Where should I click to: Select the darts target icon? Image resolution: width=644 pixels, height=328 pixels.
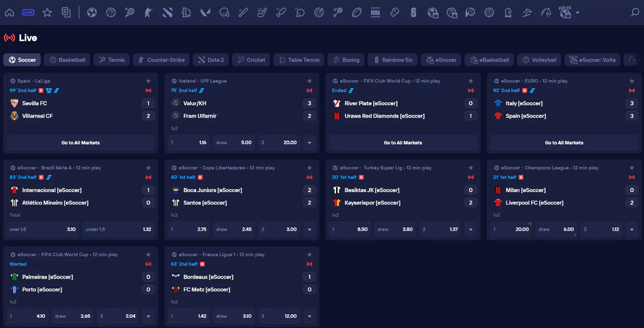[x=319, y=12]
